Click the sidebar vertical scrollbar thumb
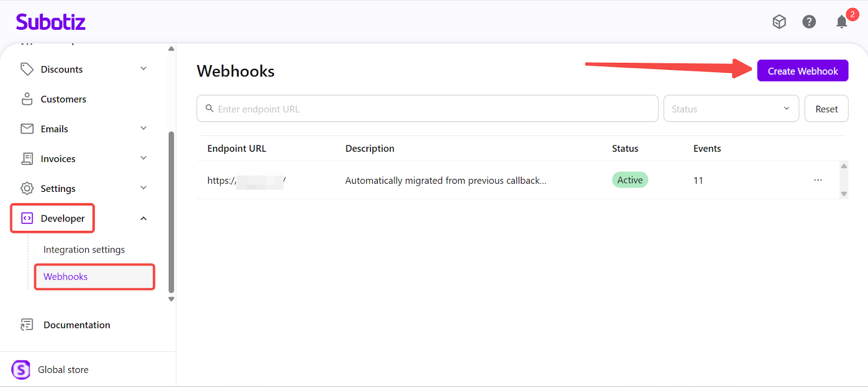Screen dimensions: 868x387 pyautogui.click(x=171, y=211)
